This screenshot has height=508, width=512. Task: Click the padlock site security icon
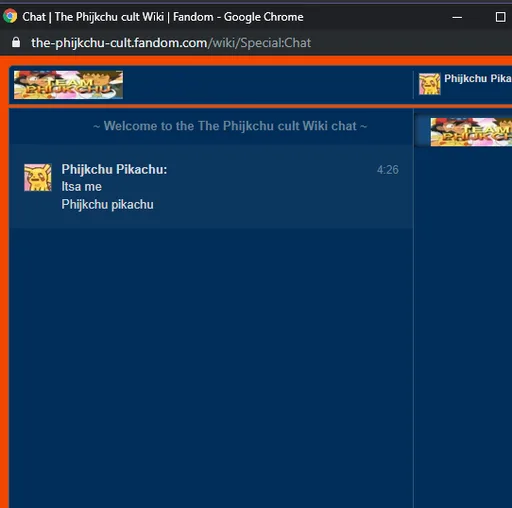(x=16, y=42)
